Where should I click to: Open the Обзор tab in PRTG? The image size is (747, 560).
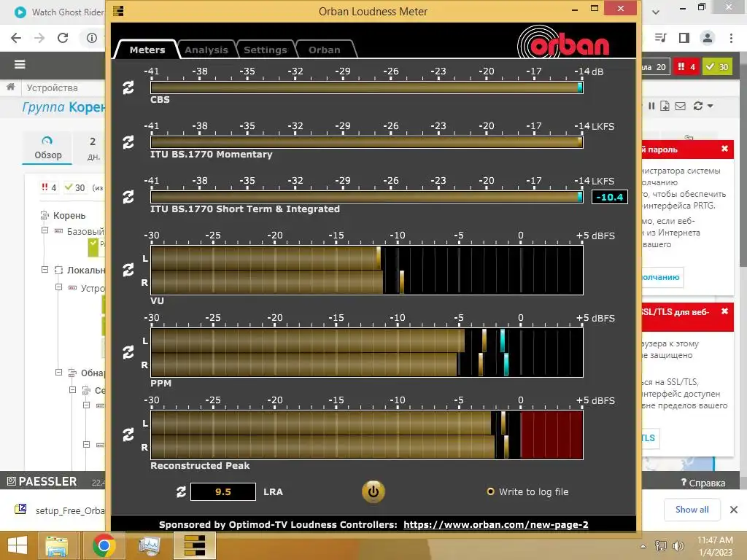coord(47,148)
